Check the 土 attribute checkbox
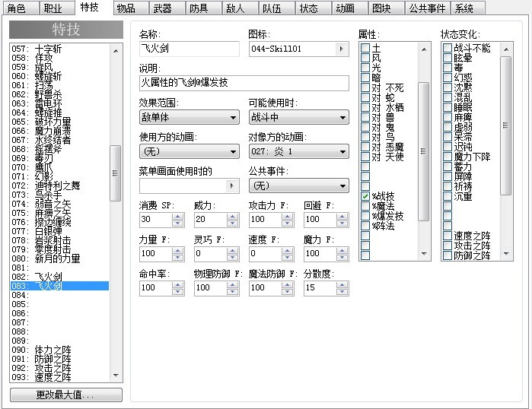Screen dimensions: 532x409 click(x=365, y=48)
